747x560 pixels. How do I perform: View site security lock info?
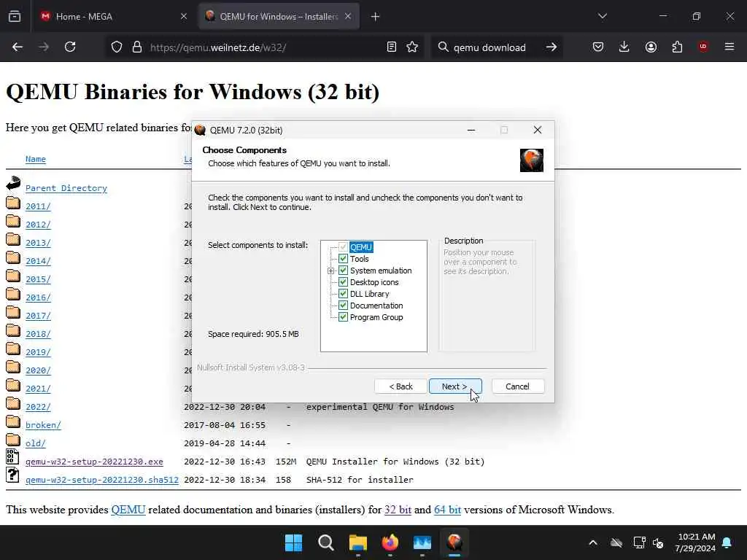[137, 47]
